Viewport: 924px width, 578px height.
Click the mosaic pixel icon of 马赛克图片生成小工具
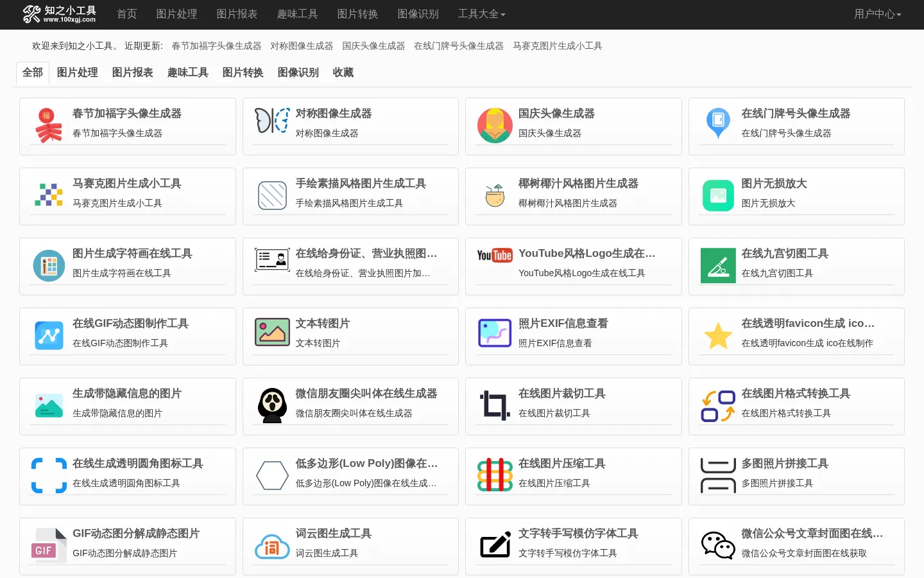(49, 195)
